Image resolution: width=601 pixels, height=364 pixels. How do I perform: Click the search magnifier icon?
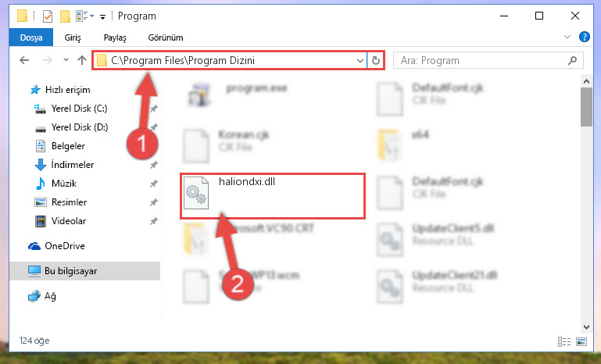[x=572, y=61]
